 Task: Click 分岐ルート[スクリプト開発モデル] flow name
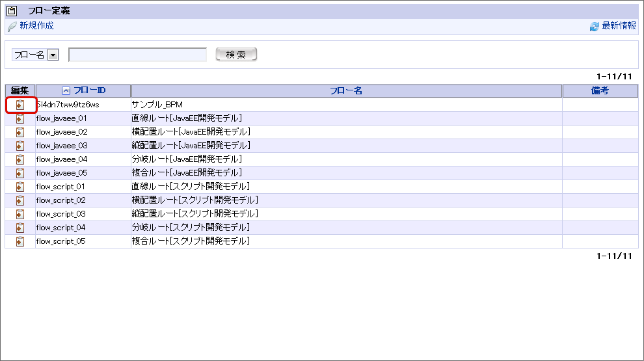191,227
